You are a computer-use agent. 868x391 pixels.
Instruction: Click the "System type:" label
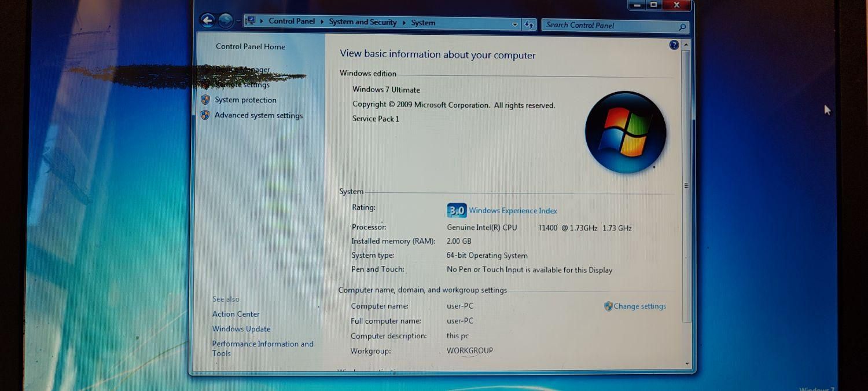click(373, 255)
